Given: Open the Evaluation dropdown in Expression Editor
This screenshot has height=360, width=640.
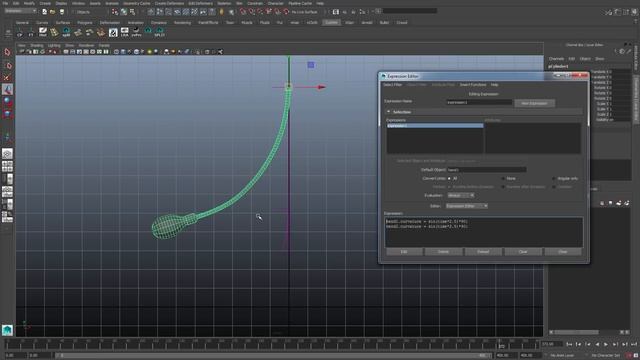Looking at the screenshot, I should pos(460,196).
